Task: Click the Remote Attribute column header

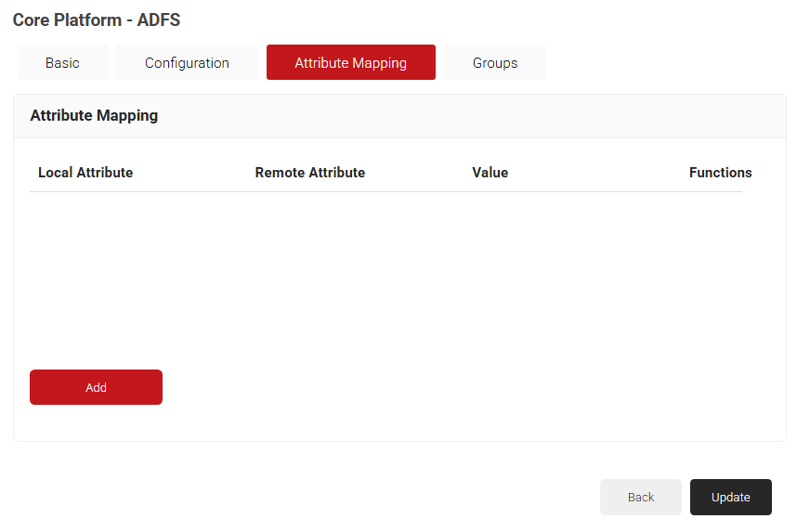Action: 309,173
